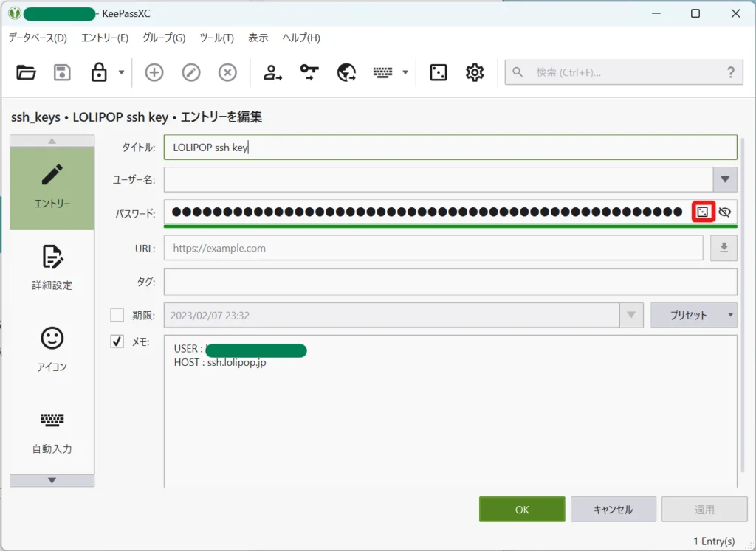
Task: Open password generator dice icon in toolbar
Action: tap(439, 72)
